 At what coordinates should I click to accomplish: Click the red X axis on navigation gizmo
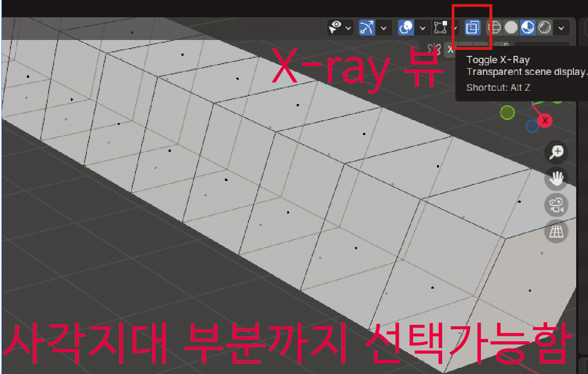pyautogui.click(x=545, y=120)
